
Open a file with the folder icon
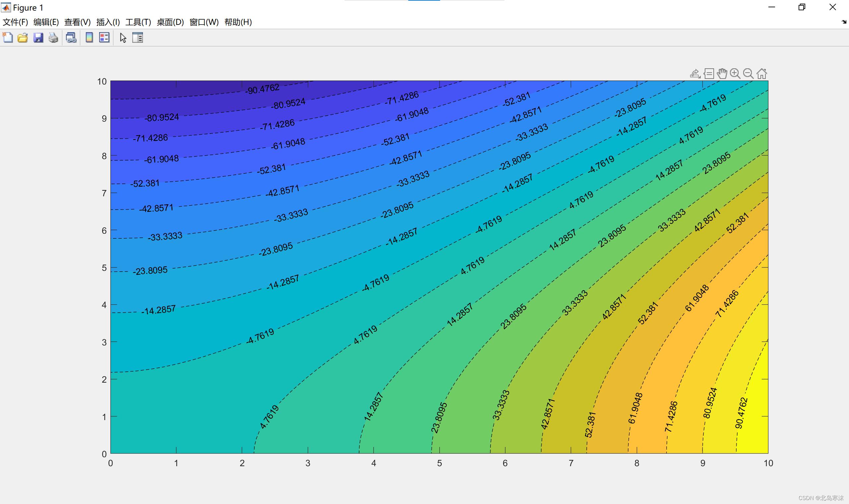click(x=23, y=37)
